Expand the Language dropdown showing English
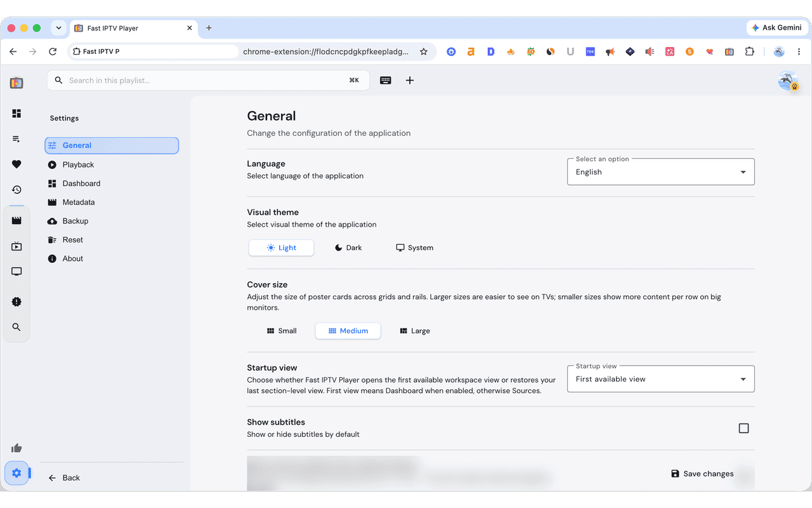The width and height of the screenshot is (812, 508). [x=661, y=172]
